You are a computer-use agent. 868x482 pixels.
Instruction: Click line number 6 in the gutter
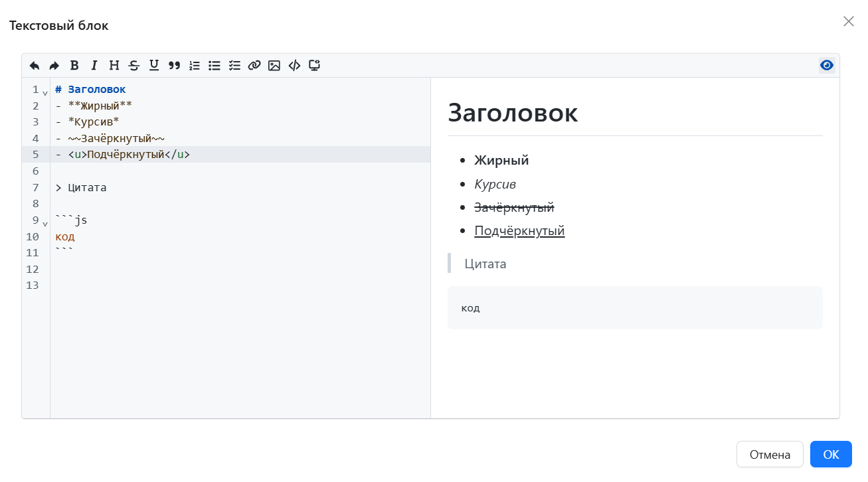pyautogui.click(x=36, y=171)
